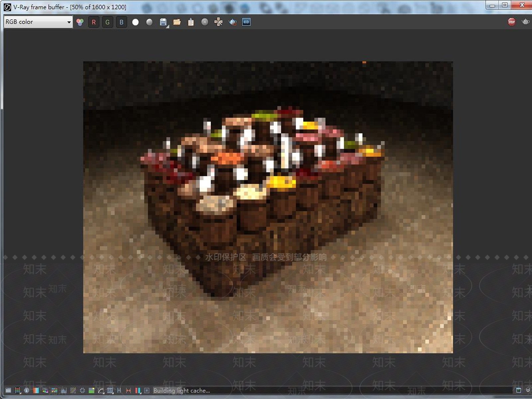Open the LUT correction option
Image resolution: width=532 pixels, height=399 pixels.
tap(110, 390)
